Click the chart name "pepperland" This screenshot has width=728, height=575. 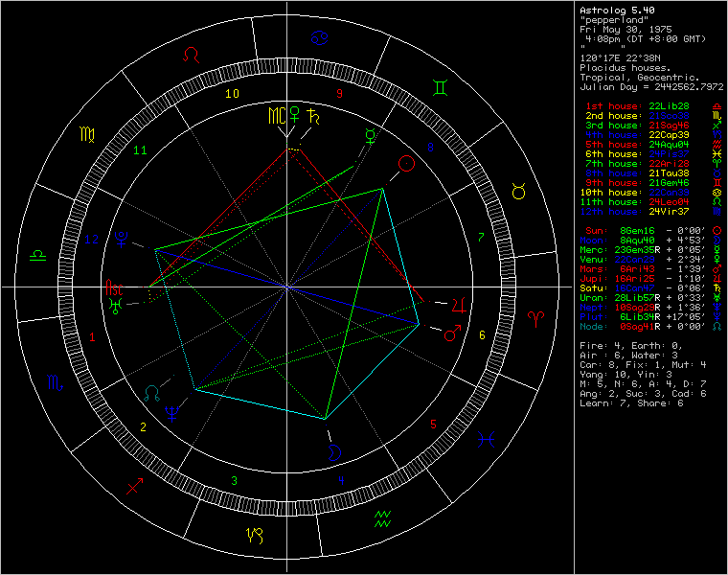614,20
